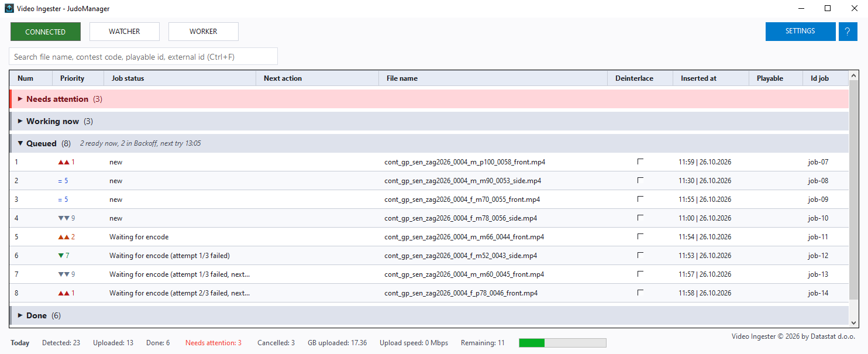Click the CONNECTED button

[x=46, y=32]
